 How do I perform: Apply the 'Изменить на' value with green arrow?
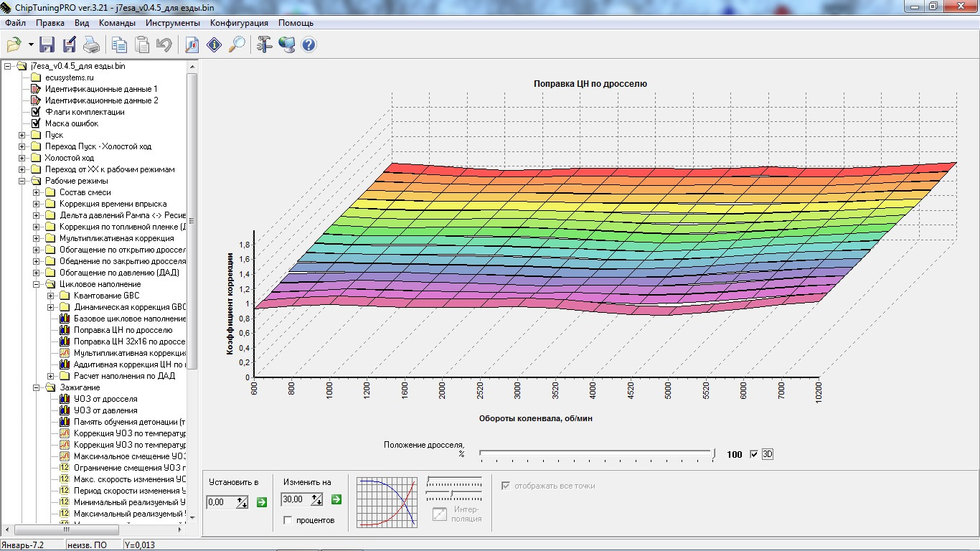(x=336, y=499)
